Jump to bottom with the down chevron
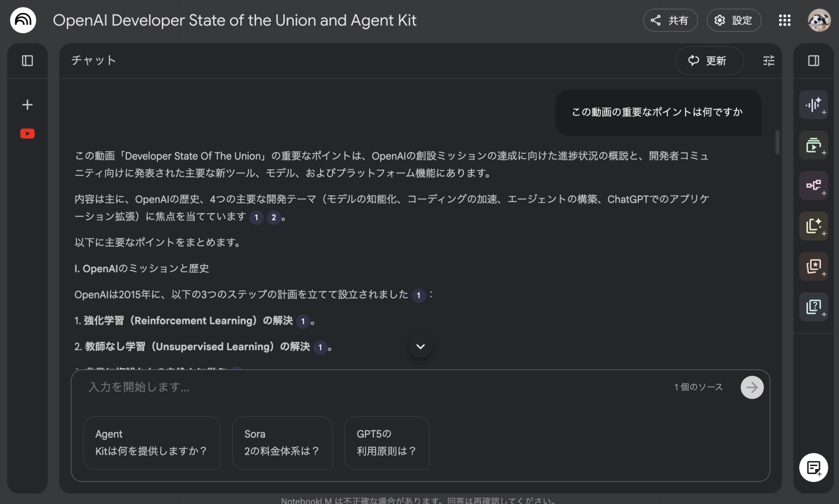Viewport: 839px width, 504px height. click(x=420, y=346)
